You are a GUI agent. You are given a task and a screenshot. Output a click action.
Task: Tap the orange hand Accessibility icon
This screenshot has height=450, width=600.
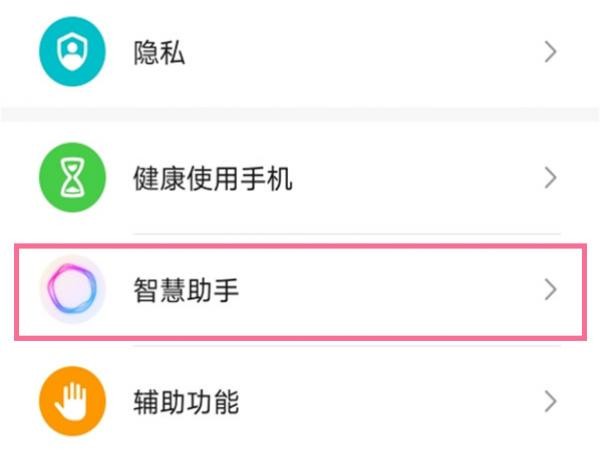point(72,401)
